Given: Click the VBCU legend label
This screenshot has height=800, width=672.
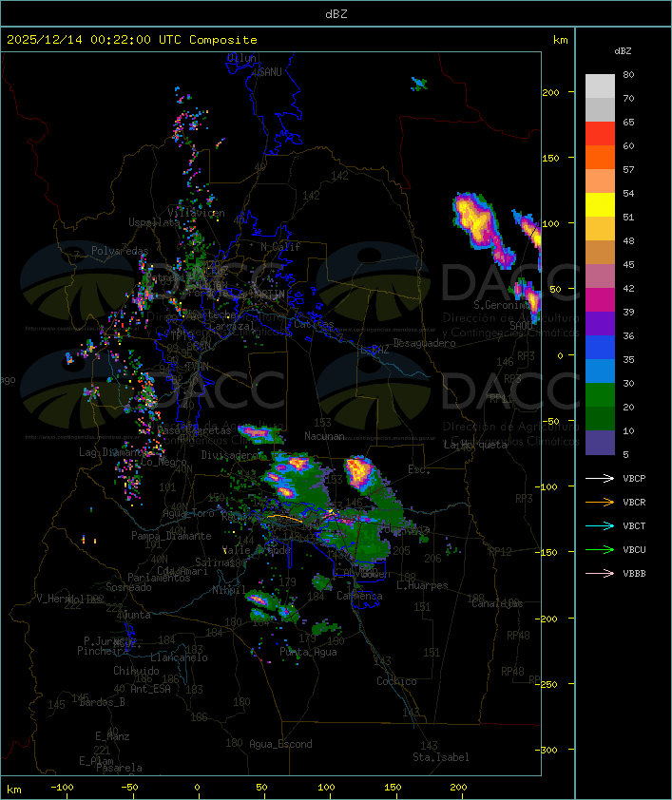Looking at the screenshot, I should pyautogui.click(x=634, y=549).
